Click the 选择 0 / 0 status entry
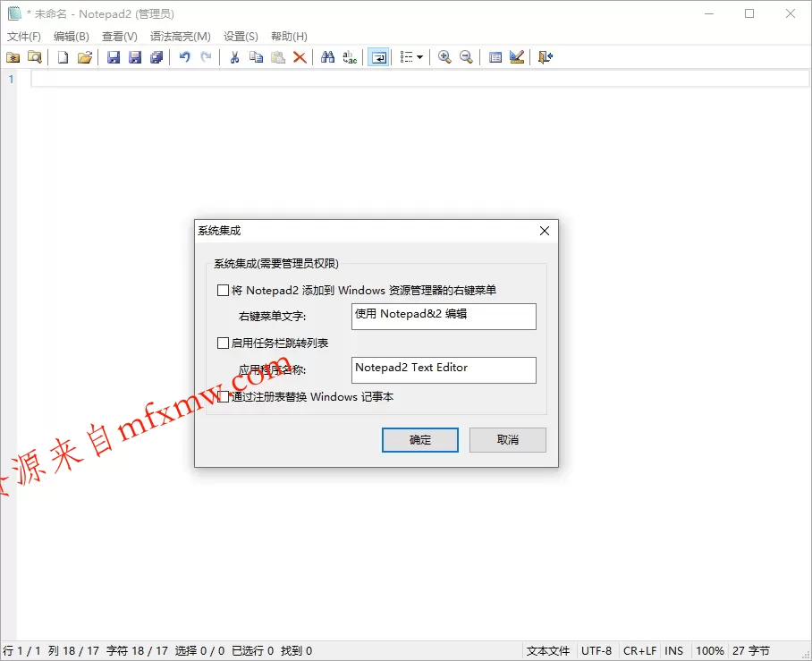 click(199, 650)
